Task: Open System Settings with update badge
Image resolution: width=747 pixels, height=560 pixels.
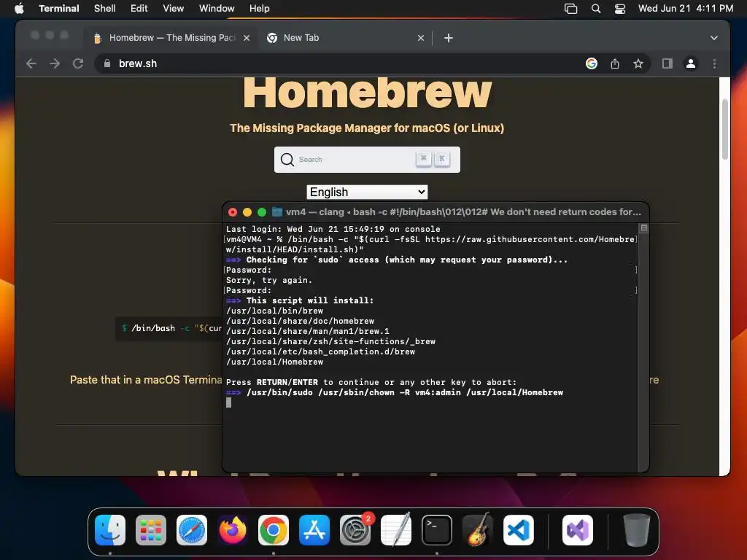Action: click(x=355, y=530)
